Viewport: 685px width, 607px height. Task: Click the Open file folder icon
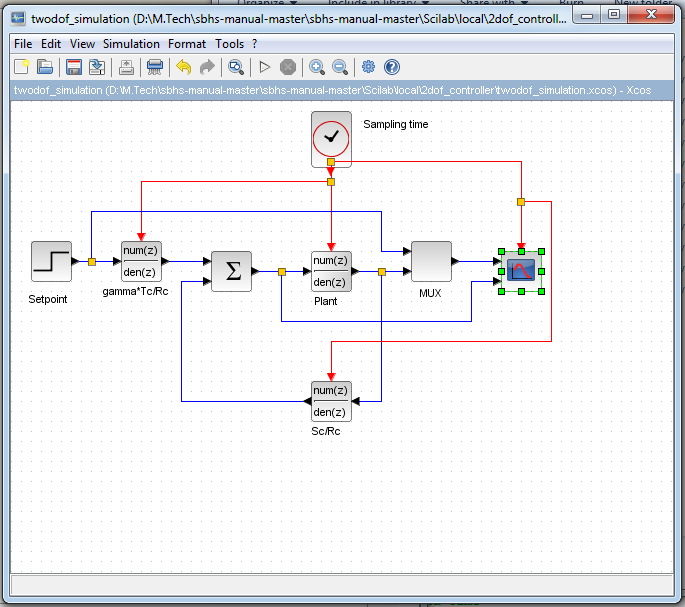pos(45,67)
